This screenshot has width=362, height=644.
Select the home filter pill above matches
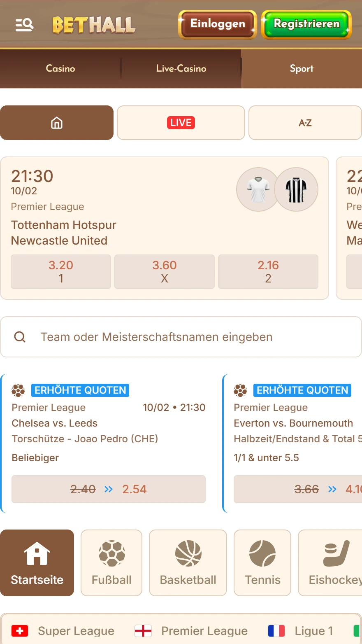click(57, 122)
